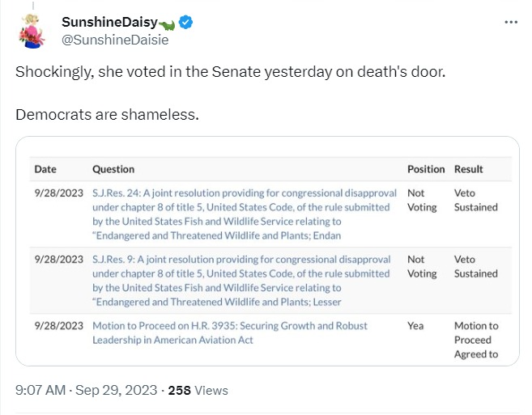
Task: Click the 258 Views counter
Action: click(x=197, y=390)
